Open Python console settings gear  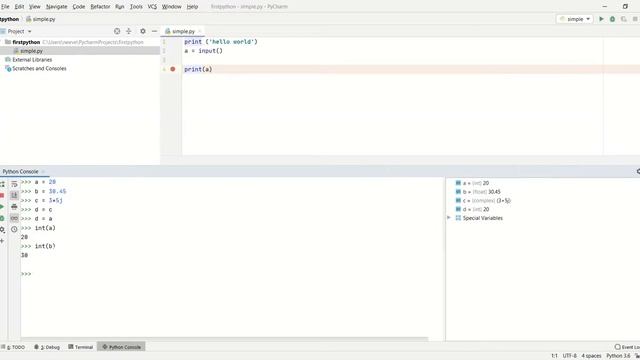pos(2,229)
